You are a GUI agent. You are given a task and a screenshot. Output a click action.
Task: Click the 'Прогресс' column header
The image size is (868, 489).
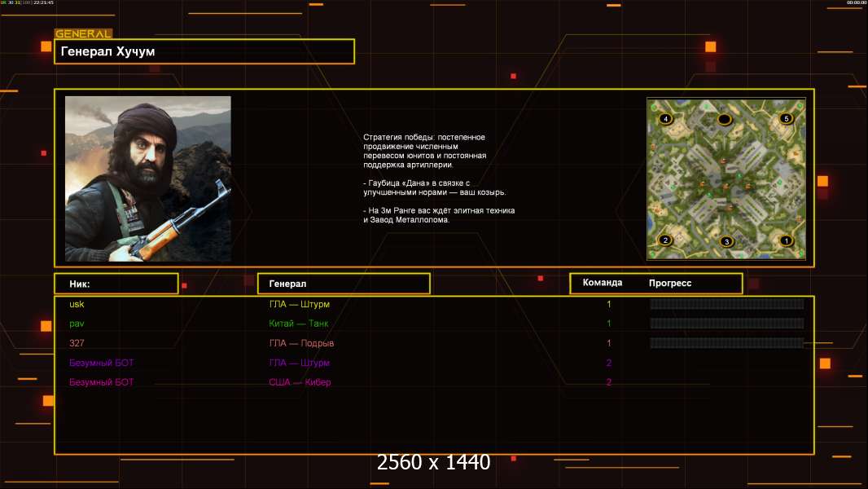[670, 283]
